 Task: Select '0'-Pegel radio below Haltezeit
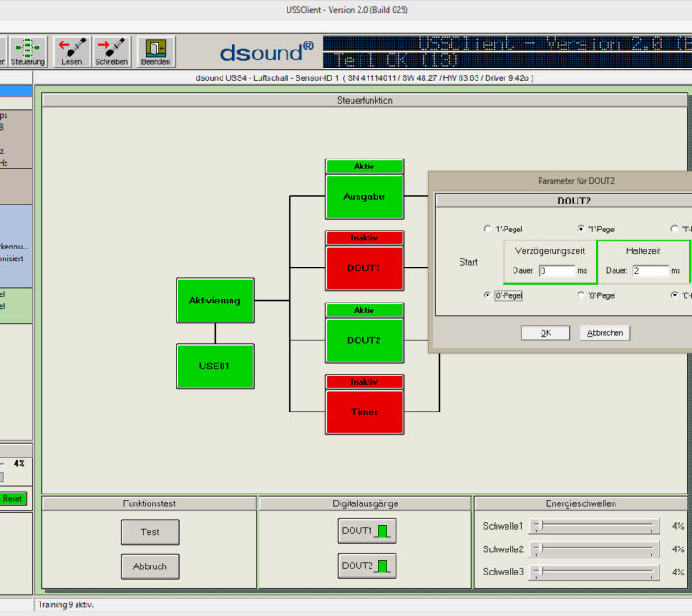pos(675,294)
